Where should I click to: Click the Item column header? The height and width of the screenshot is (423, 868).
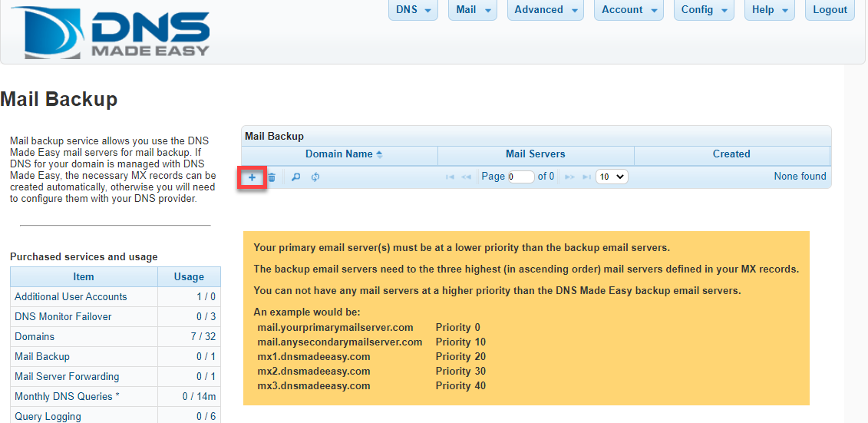pyautogui.click(x=84, y=277)
